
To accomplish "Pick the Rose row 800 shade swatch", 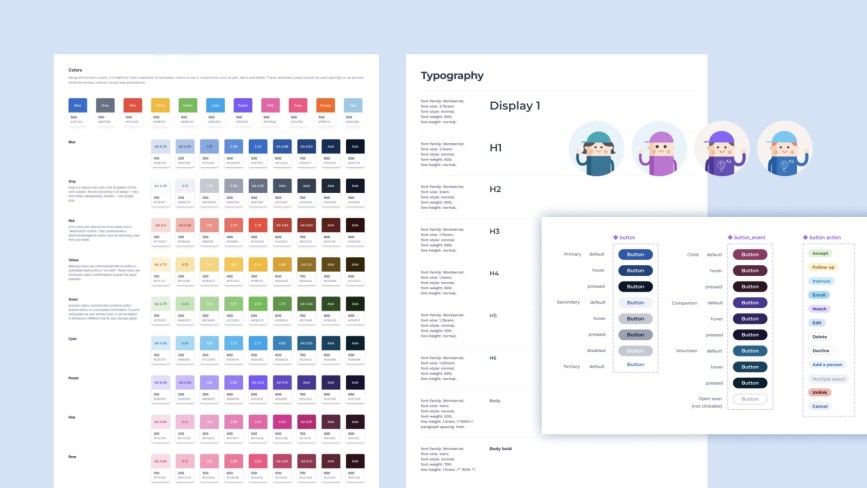I will 331,461.
